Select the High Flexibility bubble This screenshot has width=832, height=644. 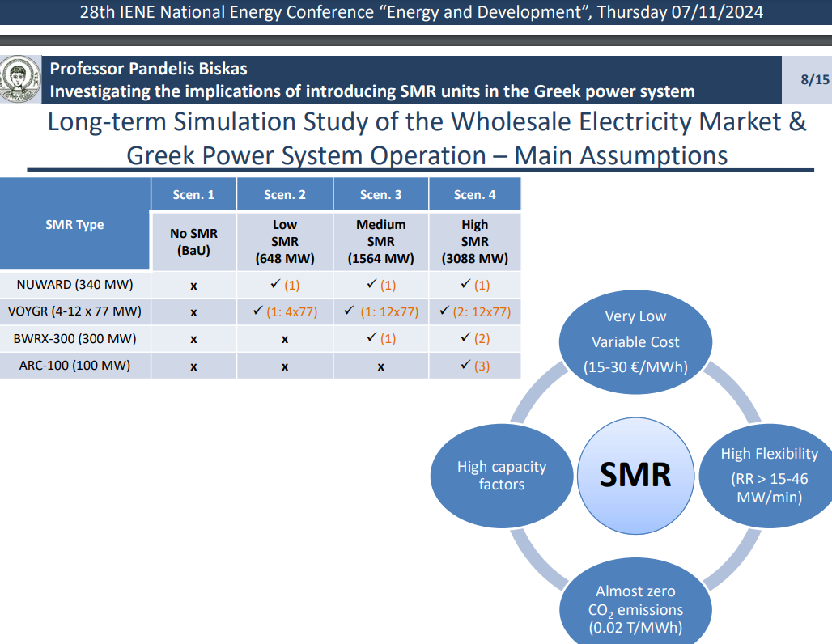(x=769, y=475)
